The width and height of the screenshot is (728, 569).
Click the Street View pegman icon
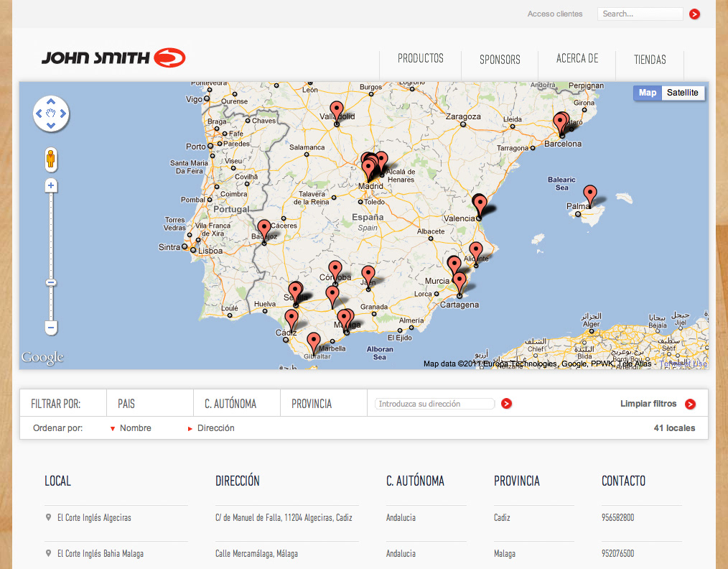click(x=50, y=159)
